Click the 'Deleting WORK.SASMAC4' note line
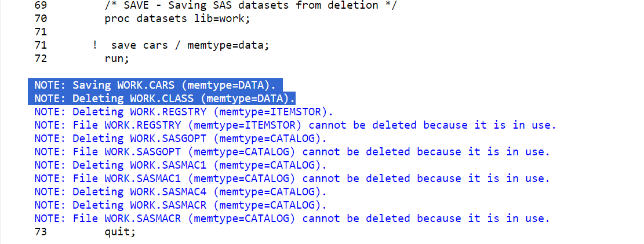This screenshot has height=244, width=644. pyautogui.click(x=180, y=192)
